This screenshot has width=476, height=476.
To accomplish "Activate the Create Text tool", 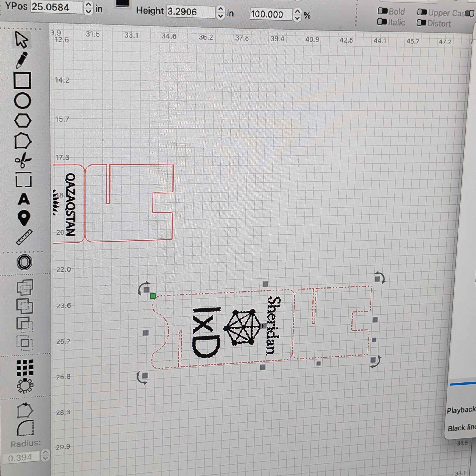I will point(24,199).
